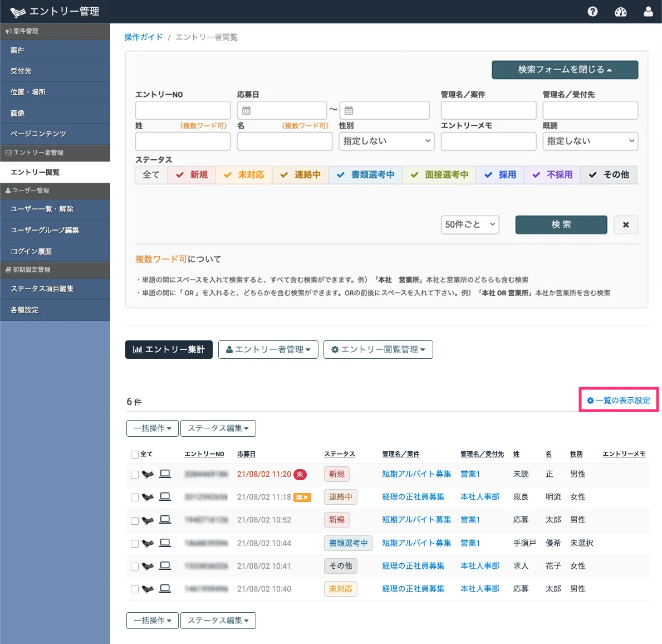Viewport: 662px width, 644px height.
Task: Select the 全て checkbox in table header
Action: pyautogui.click(x=135, y=455)
